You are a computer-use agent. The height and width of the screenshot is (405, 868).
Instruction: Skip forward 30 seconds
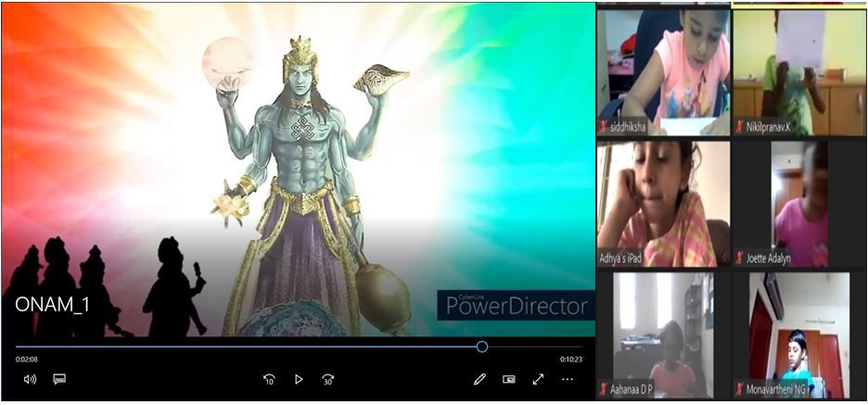tap(327, 379)
